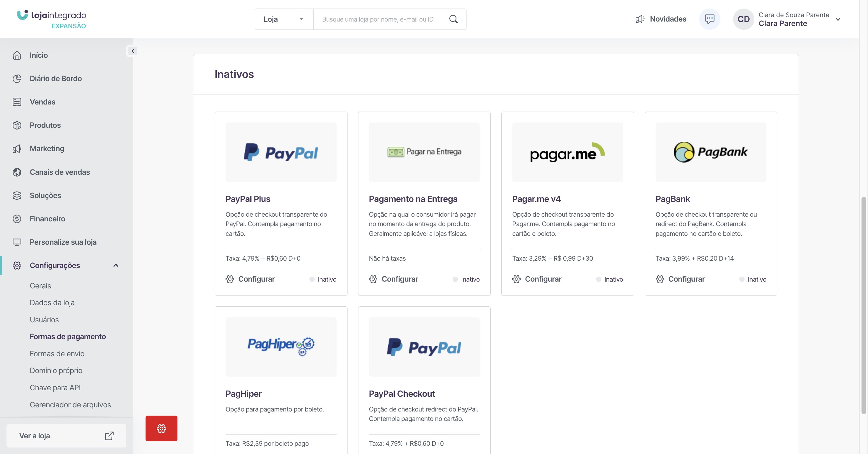Image resolution: width=868 pixels, height=454 pixels.
Task: Toggle PayPal Plus Inativo status indicator
Action: click(312, 279)
